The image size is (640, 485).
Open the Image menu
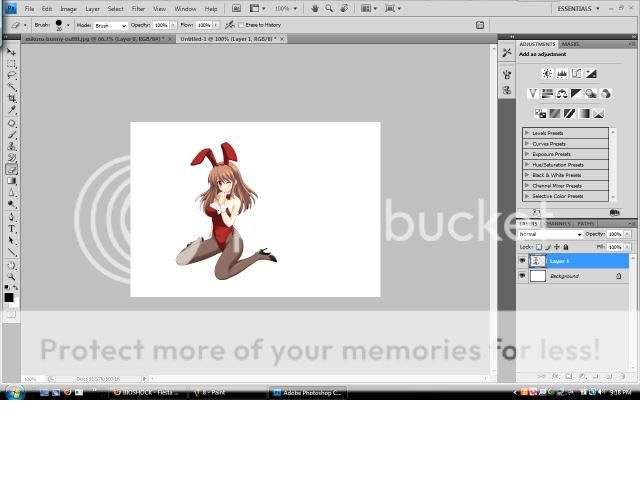[x=68, y=9]
